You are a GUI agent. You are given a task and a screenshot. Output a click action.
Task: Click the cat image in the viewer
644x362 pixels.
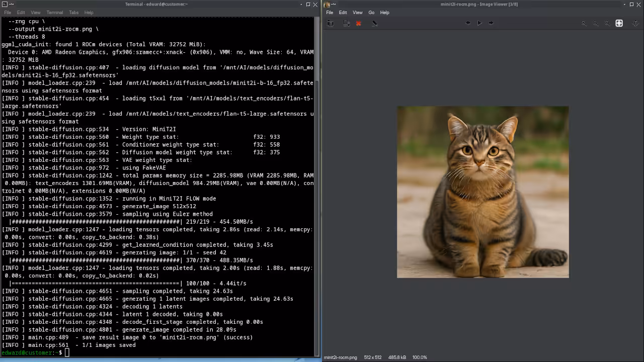[483, 192]
